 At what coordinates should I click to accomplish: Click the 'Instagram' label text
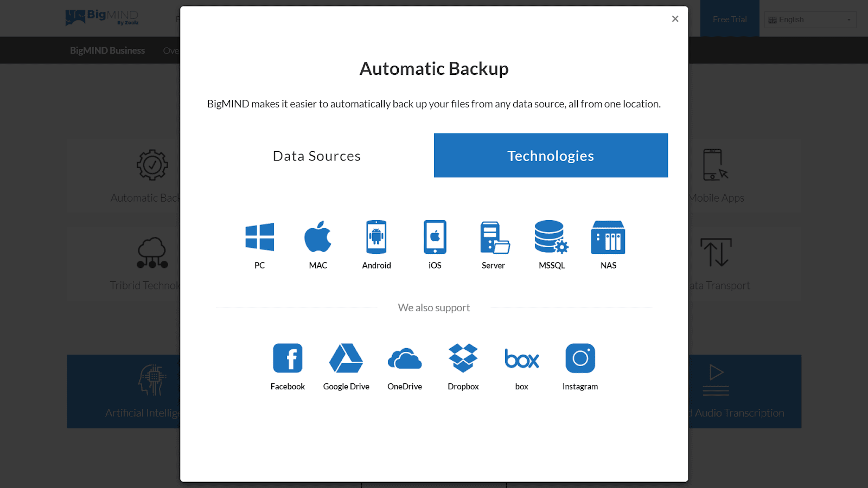click(580, 387)
